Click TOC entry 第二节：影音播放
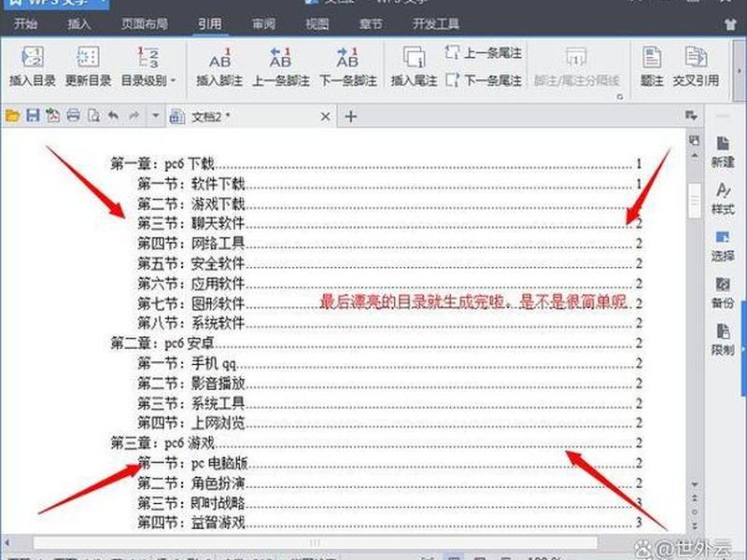 389,384
